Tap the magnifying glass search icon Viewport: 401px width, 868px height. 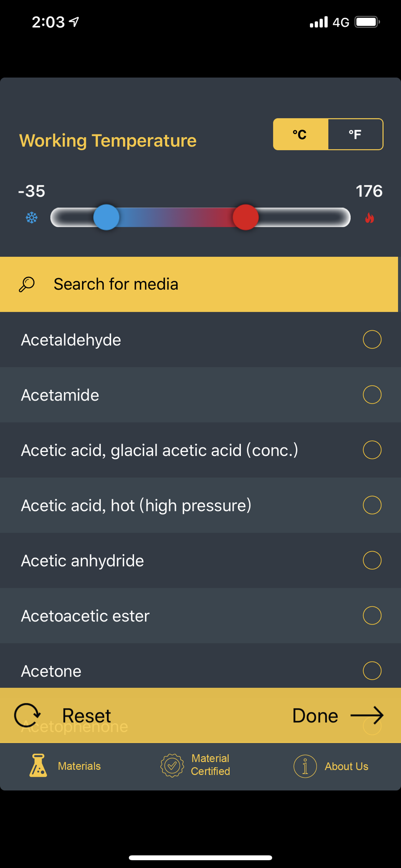coord(26,284)
